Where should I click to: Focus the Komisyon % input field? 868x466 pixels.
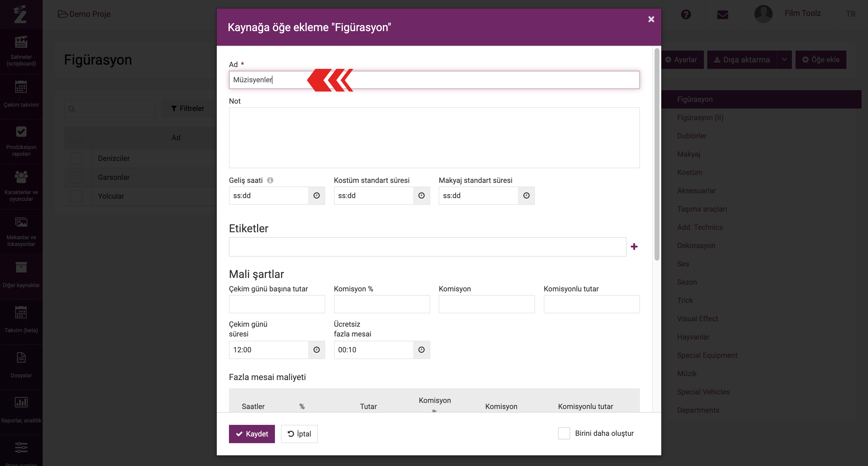tap(381, 304)
